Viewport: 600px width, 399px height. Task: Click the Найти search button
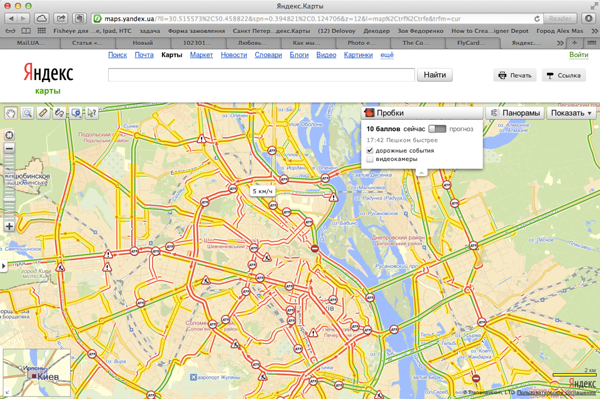[x=435, y=75]
